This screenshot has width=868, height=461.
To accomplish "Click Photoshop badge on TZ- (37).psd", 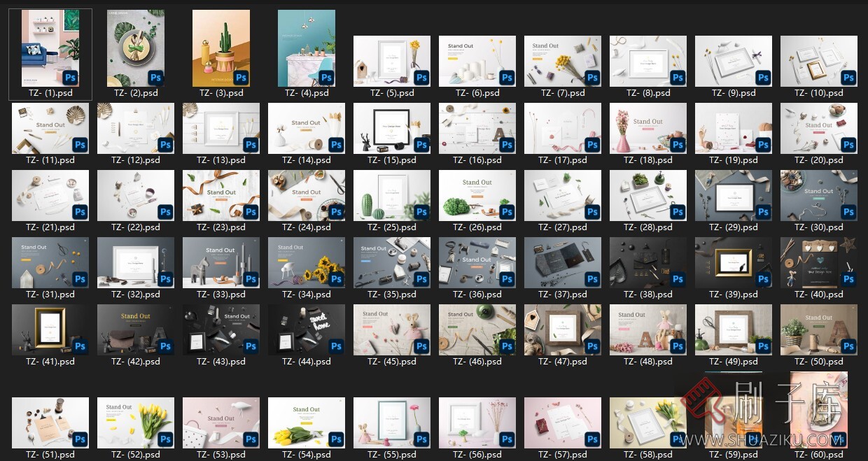I will coord(592,279).
